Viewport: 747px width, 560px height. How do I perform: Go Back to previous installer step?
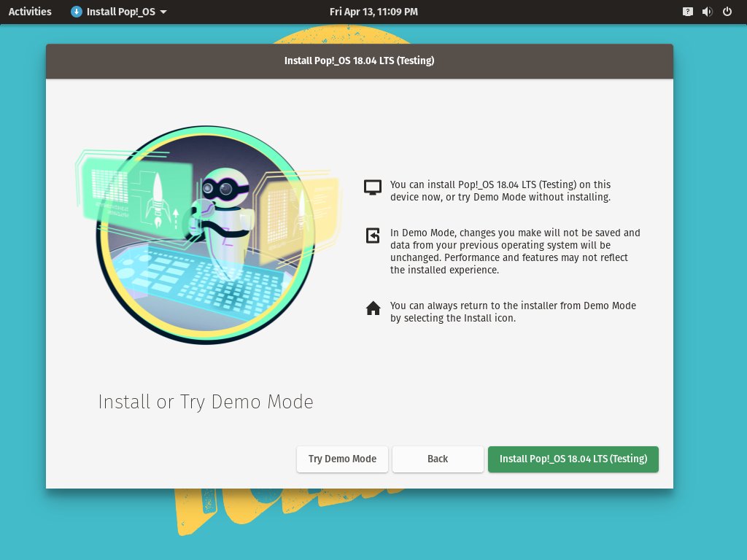click(438, 459)
